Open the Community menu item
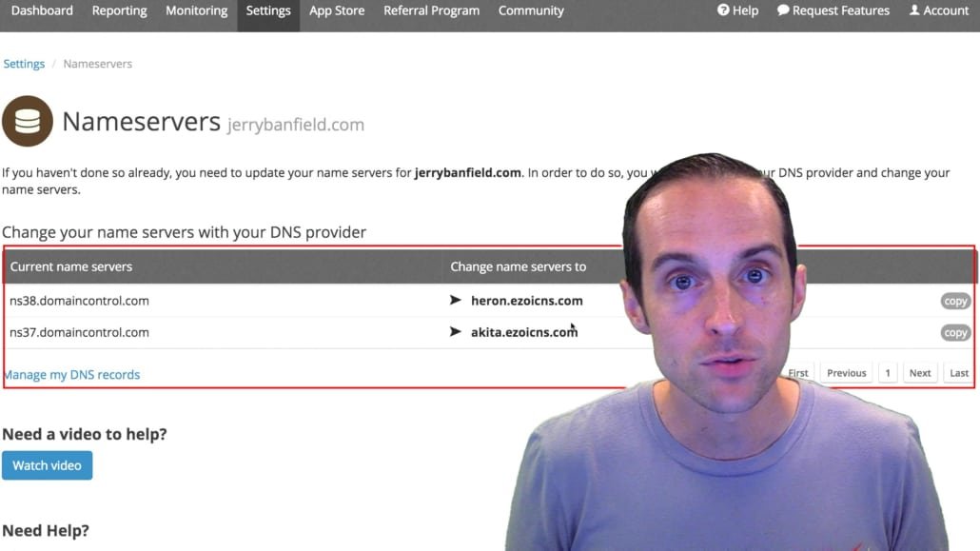The height and width of the screenshot is (551, 980). 531,10
